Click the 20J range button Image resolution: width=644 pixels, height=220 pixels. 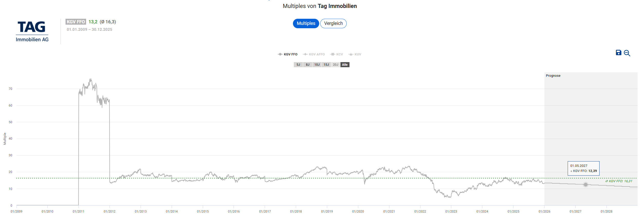click(335, 65)
